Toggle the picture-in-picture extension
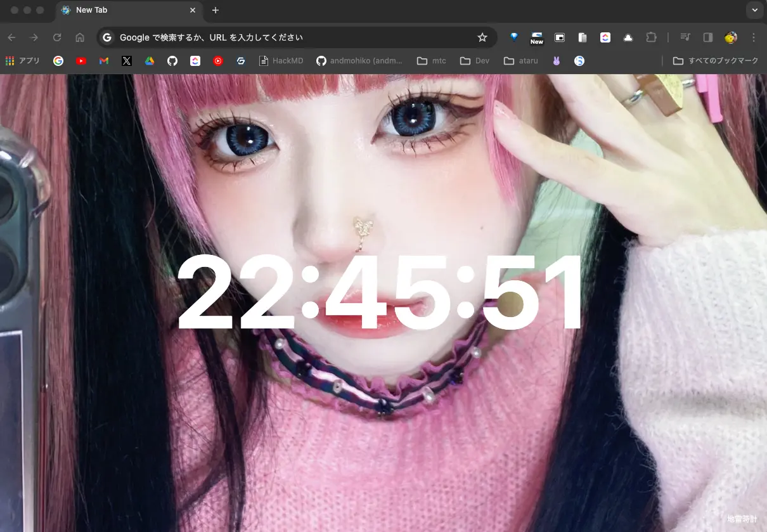Viewport: 767px width, 532px height. click(x=560, y=37)
